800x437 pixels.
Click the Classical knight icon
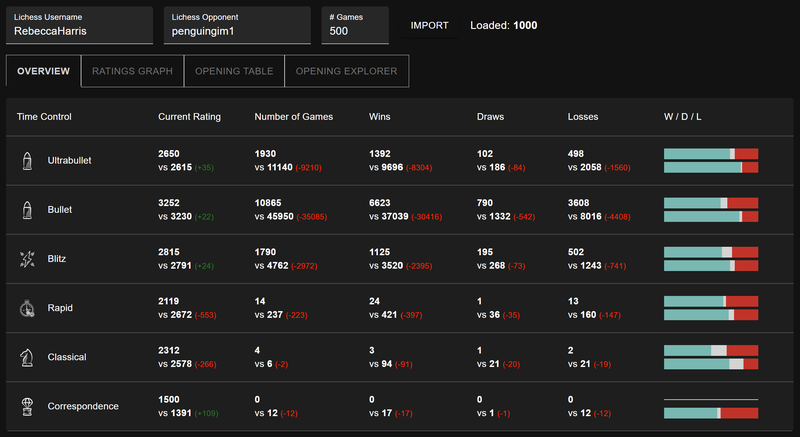[28, 357]
